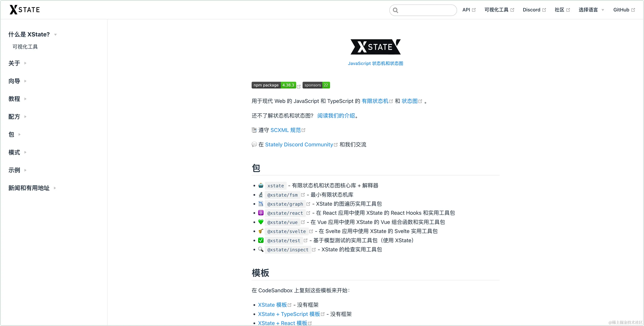This screenshot has height=326, width=644.
Task: Click the XState logo in the header
Action: click(x=24, y=10)
